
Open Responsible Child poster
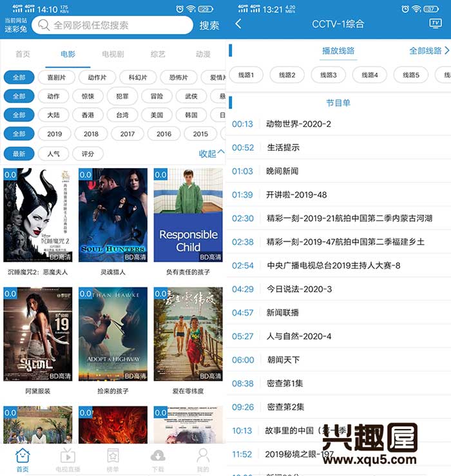(x=188, y=215)
